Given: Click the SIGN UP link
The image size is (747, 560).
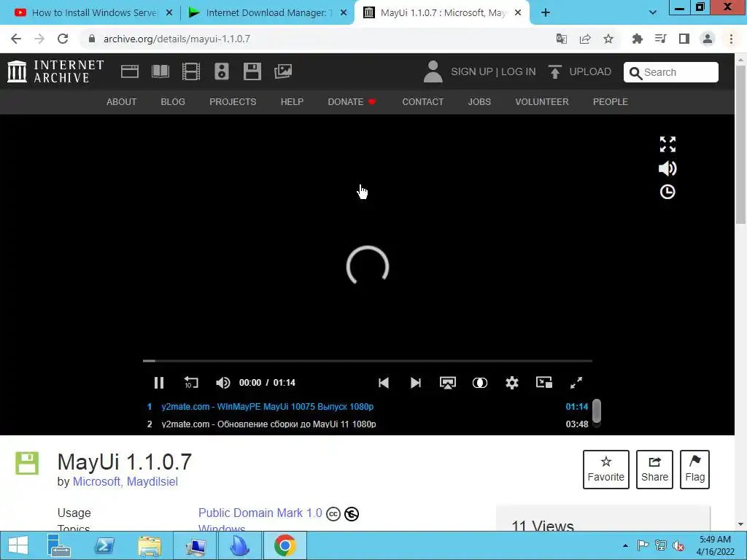Looking at the screenshot, I should point(472,71).
